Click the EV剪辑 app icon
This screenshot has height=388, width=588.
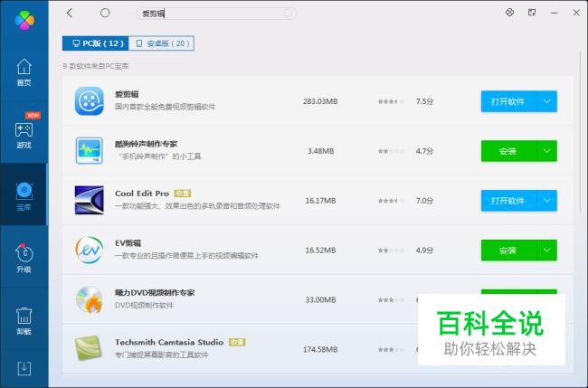click(x=90, y=250)
